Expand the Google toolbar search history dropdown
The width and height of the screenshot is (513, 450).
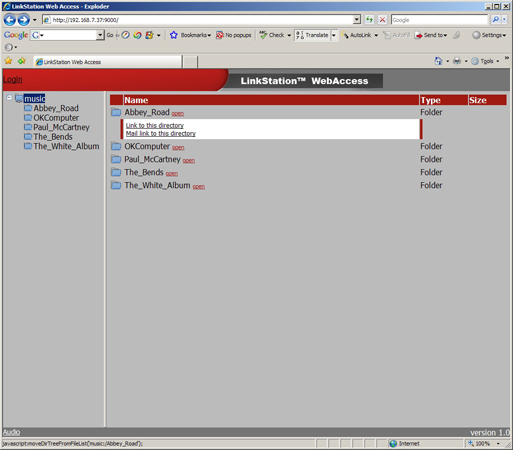(x=100, y=35)
